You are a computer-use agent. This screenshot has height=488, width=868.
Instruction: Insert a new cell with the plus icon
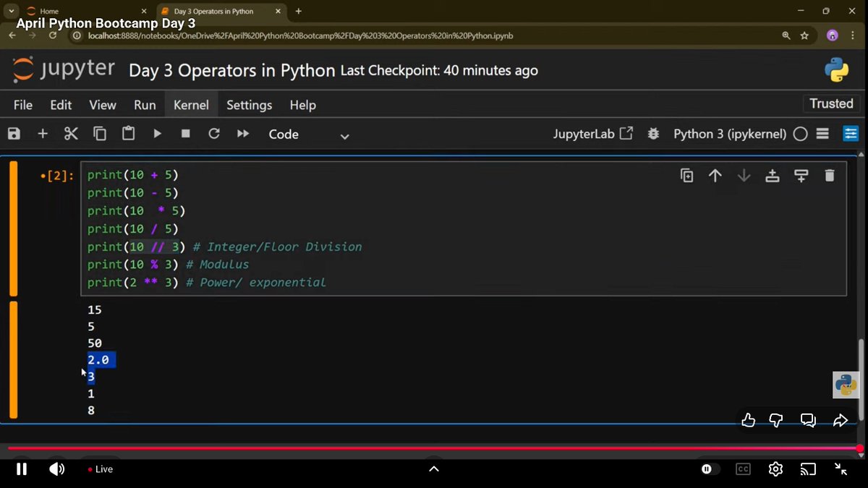click(43, 134)
